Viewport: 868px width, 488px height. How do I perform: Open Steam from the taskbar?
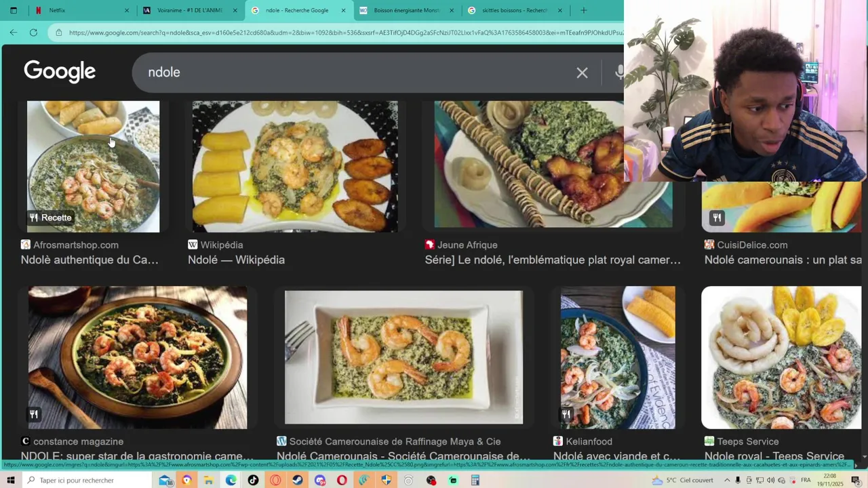(x=298, y=481)
